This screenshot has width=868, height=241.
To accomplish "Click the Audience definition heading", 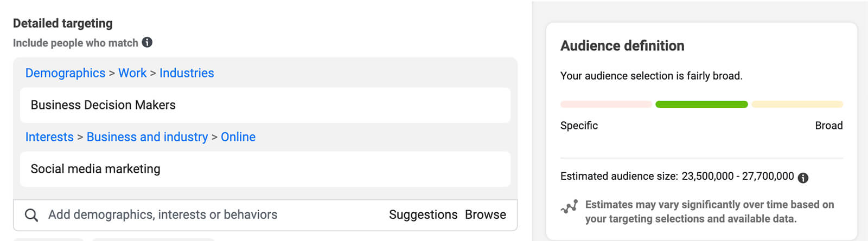I will point(622,46).
